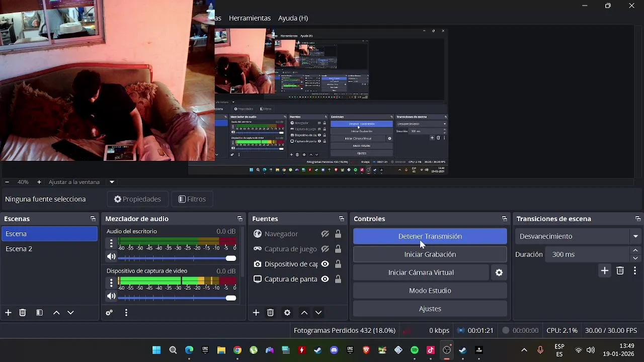Open Ajustes settings button
The width and height of the screenshot is (644, 362).
[x=430, y=309]
